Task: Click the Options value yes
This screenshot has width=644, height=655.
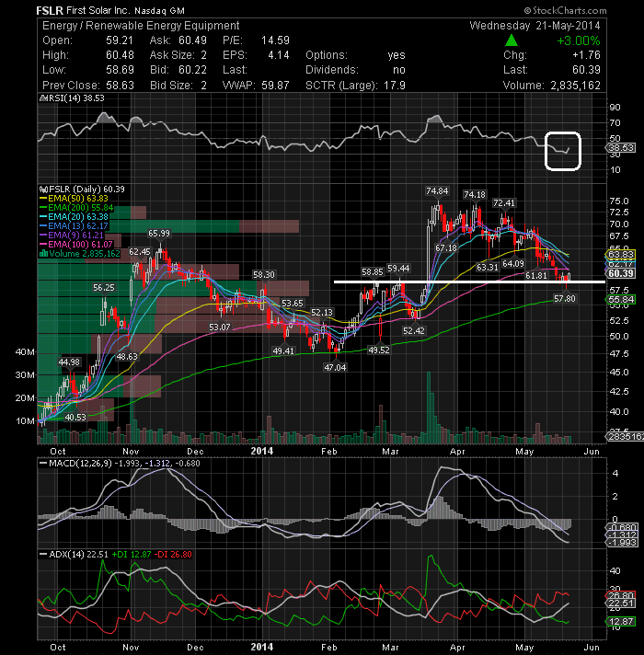Action: (397, 55)
